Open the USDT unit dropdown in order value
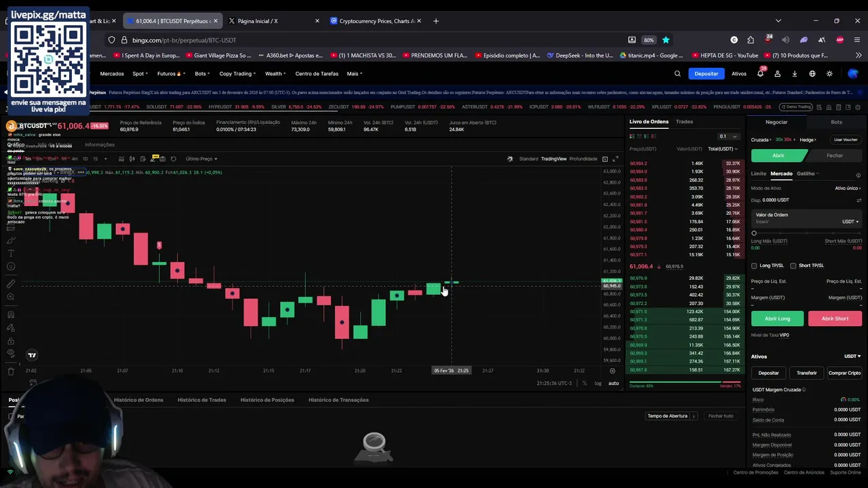The width and height of the screenshot is (868, 488). click(850, 222)
